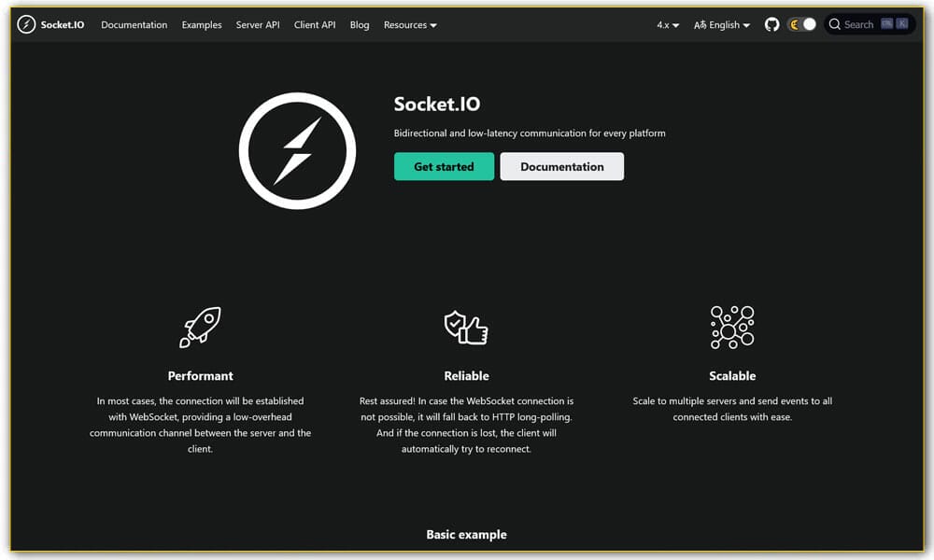Open the GitHub repository icon
The image size is (934, 560).
[771, 24]
